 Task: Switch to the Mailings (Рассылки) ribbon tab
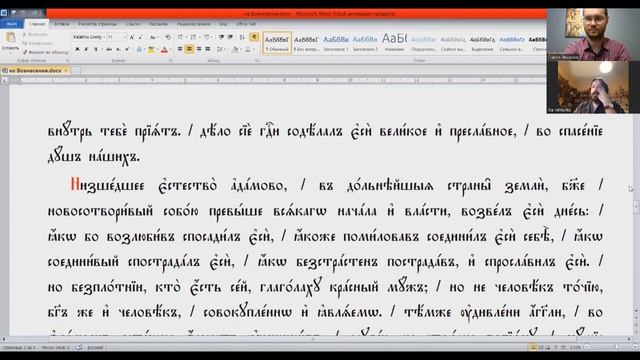coord(159,24)
